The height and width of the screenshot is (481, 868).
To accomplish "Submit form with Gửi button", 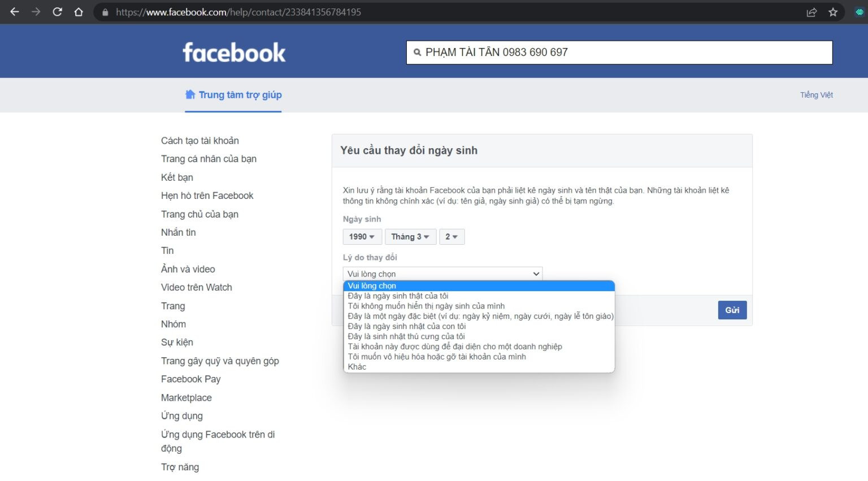I will tap(732, 310).
